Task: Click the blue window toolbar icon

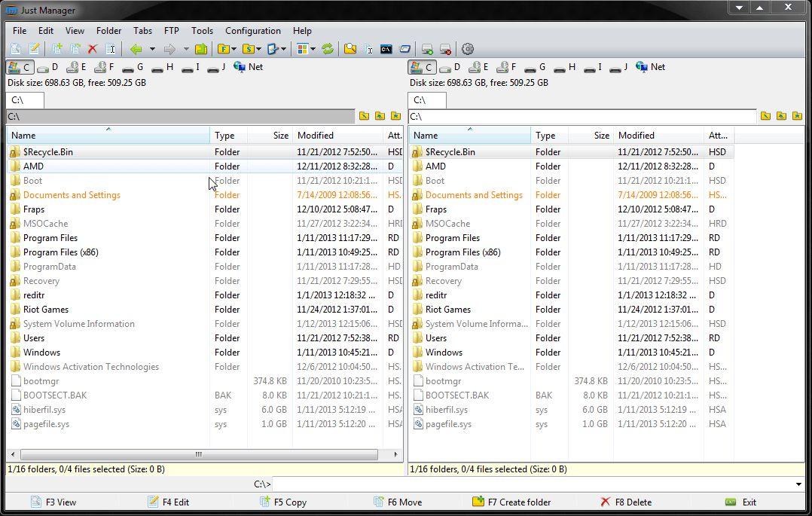Action: pyautogui.click(x=405, y=49)
